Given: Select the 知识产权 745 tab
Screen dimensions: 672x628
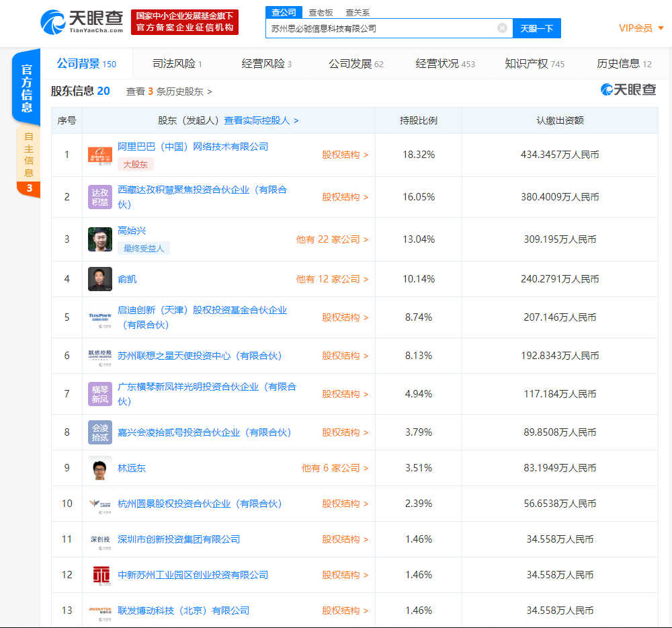Looking at the screenshot, I should click(534, 63).
